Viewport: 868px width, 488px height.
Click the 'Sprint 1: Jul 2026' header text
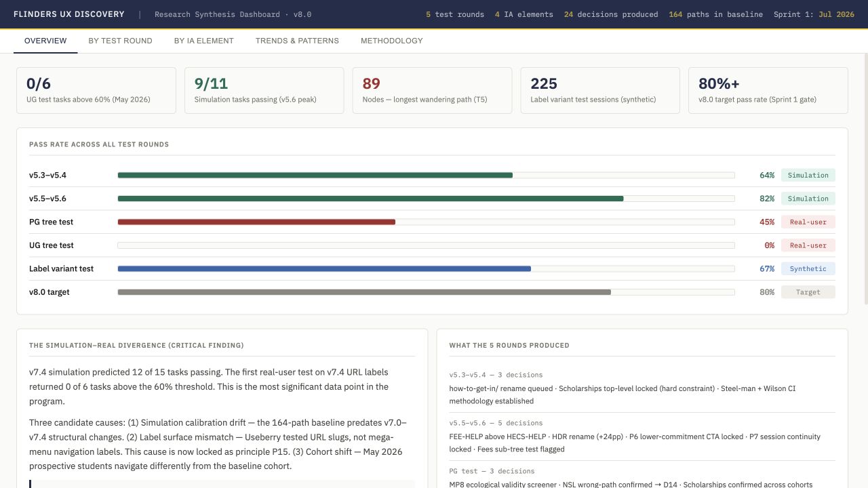coord(814,14)
